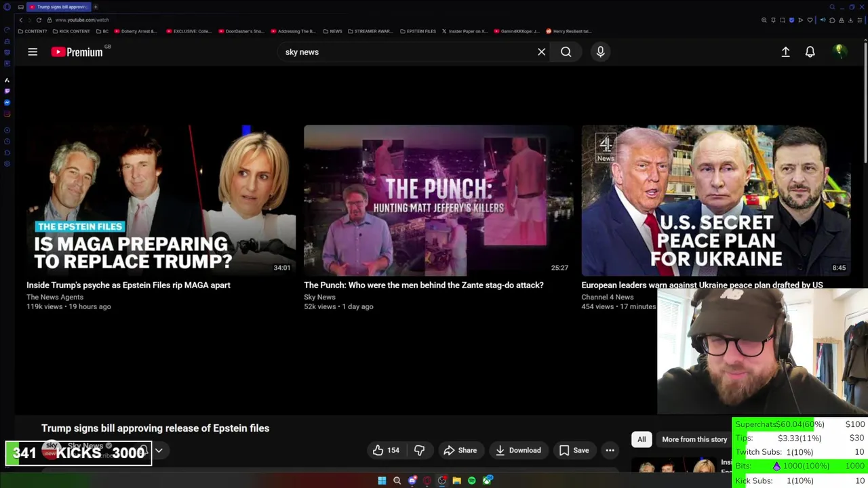Open Addressing The B... bookmark
The height and width of the screenshot is (488, 868).
click(x=293, y=31)
